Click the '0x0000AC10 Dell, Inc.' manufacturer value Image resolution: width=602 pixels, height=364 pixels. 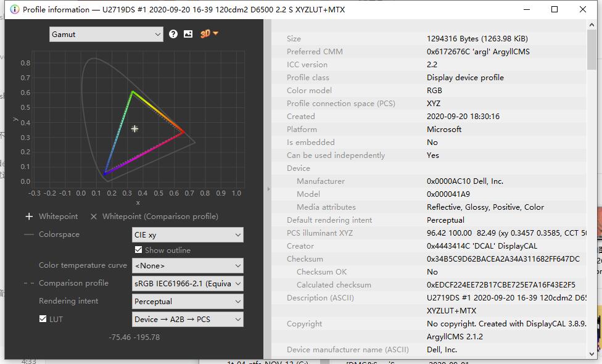click(465, 181)
